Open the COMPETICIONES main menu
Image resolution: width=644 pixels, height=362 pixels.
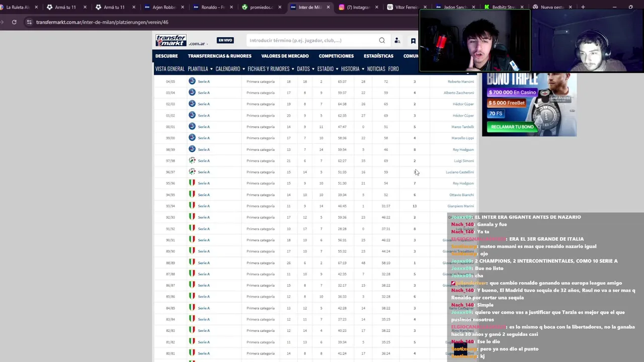336,56
